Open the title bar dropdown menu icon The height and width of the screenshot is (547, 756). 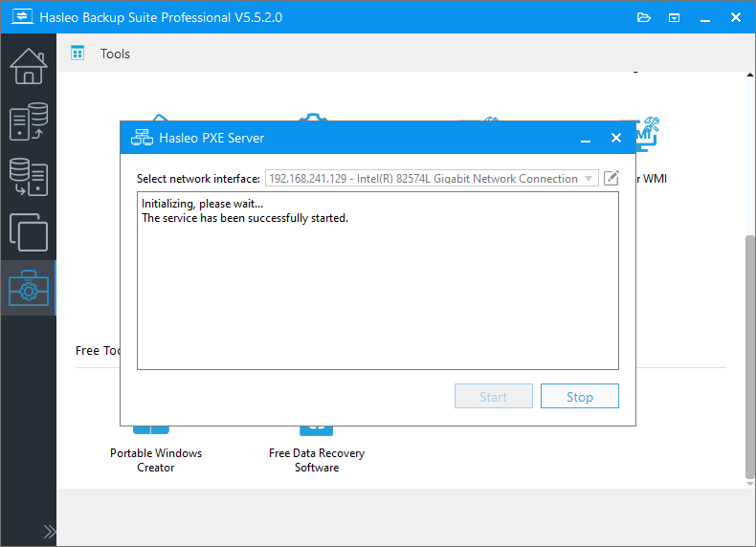pyautogui.click(x=674, y=18)
